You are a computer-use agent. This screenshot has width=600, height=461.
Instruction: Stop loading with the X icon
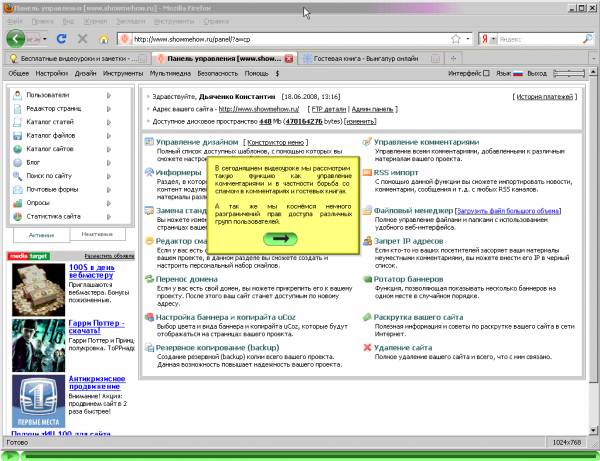[x=82, y=39]
